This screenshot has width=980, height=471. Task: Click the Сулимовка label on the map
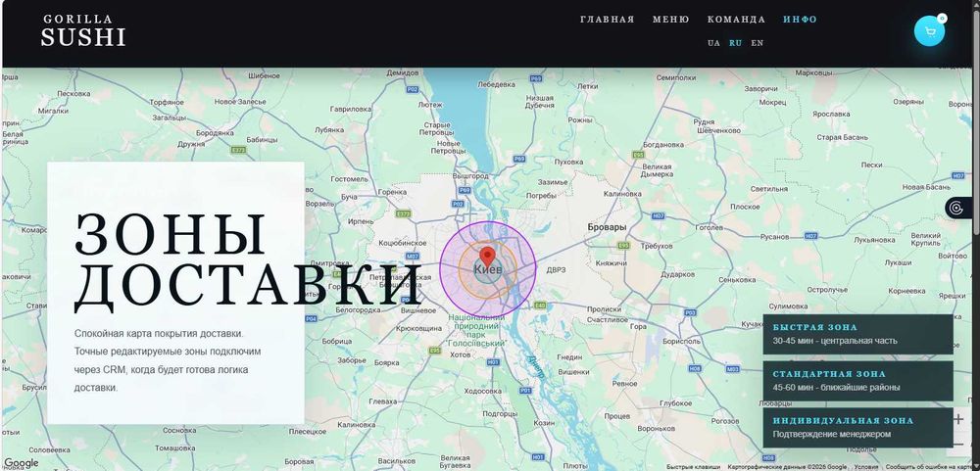(789, 306)
